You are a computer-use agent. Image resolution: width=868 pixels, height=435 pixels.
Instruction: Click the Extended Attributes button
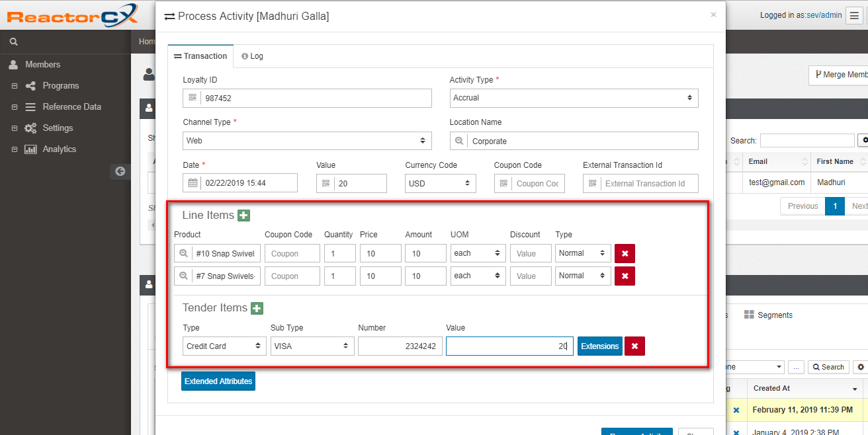[218, 381]
